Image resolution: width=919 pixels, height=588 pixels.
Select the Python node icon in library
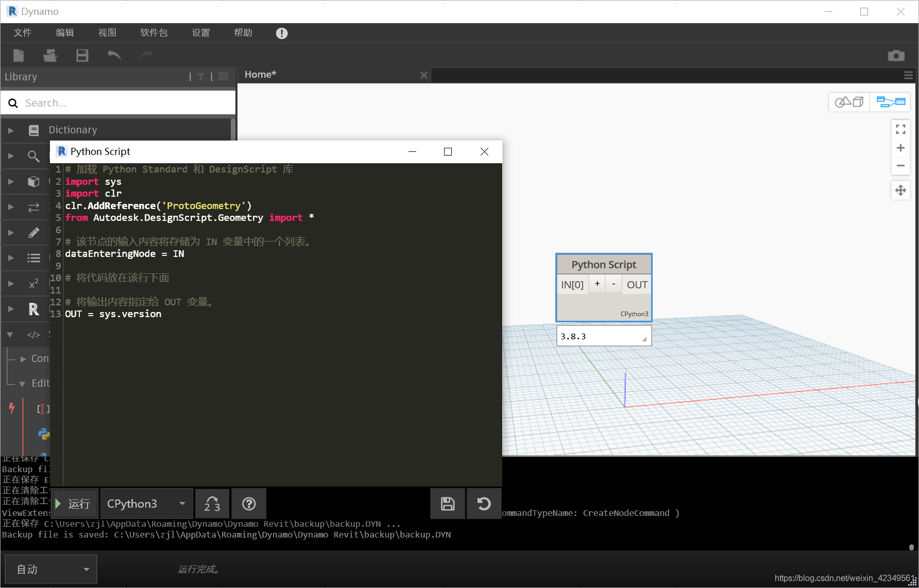44,434
